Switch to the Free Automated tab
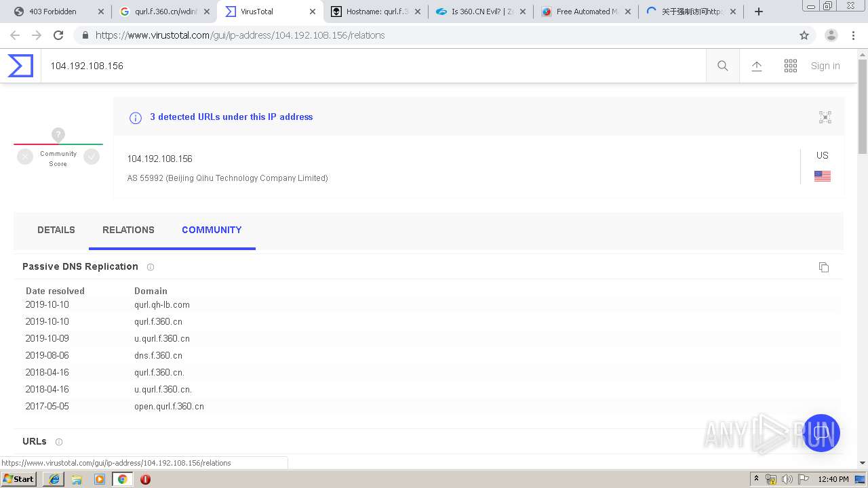This screenshot has height=488, width=868. (x=586, y=12)
